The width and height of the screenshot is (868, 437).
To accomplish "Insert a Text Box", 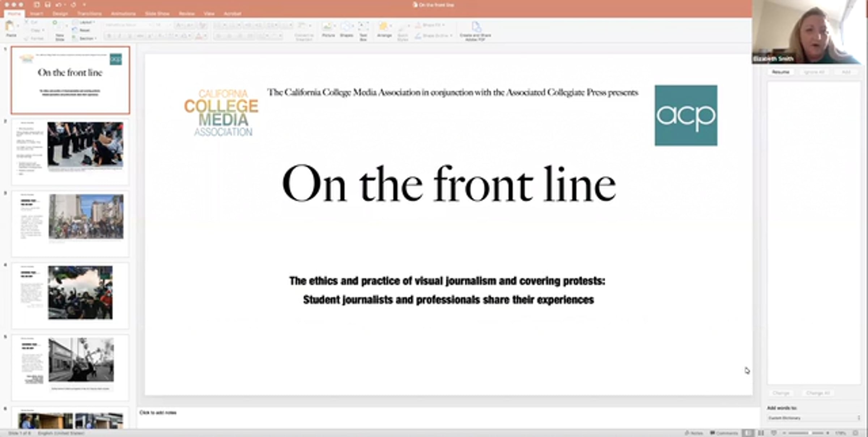I will pos(363,30).
